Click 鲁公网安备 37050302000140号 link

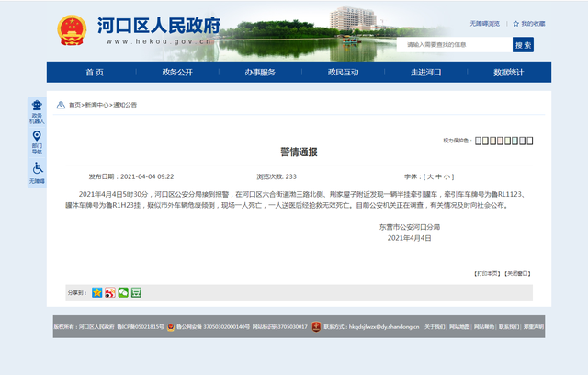(213, 327)
